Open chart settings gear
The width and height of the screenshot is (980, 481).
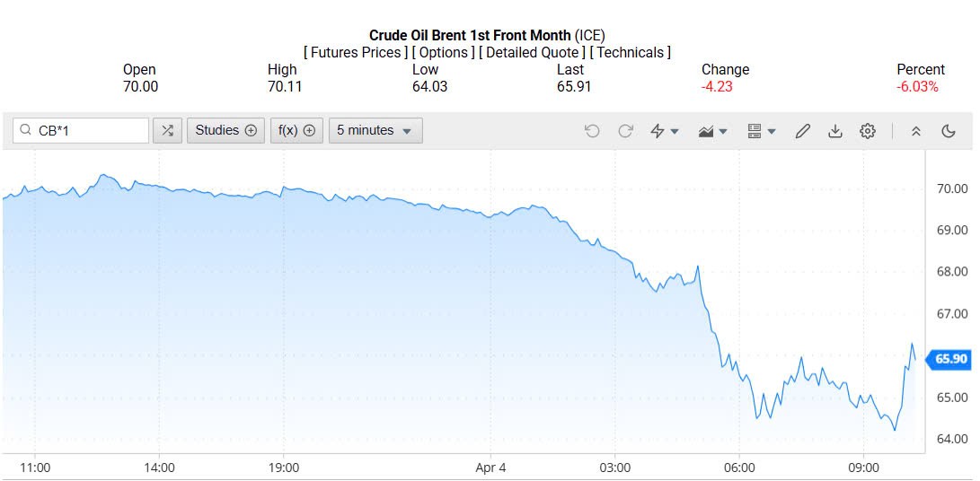coord(868,131)
